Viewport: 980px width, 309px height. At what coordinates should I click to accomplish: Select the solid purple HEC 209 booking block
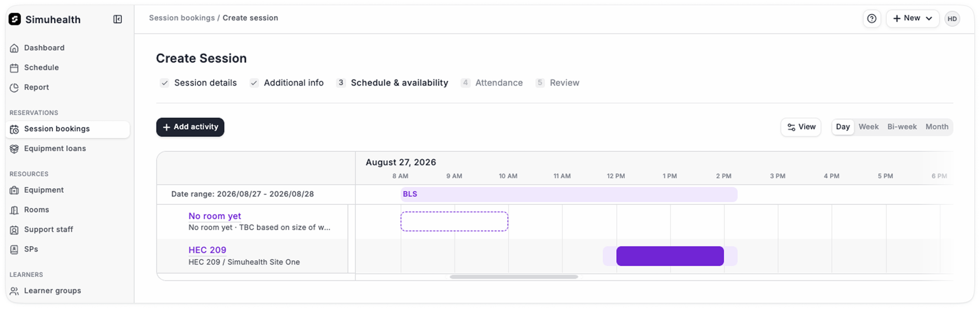tap(670, 256)
